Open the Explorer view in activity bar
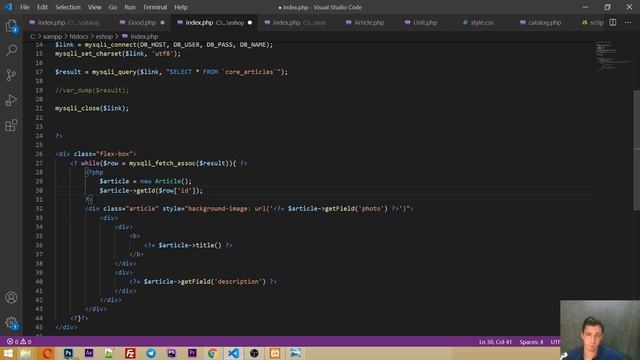This screenshot has height=360, width=640. tap(11, 26)
